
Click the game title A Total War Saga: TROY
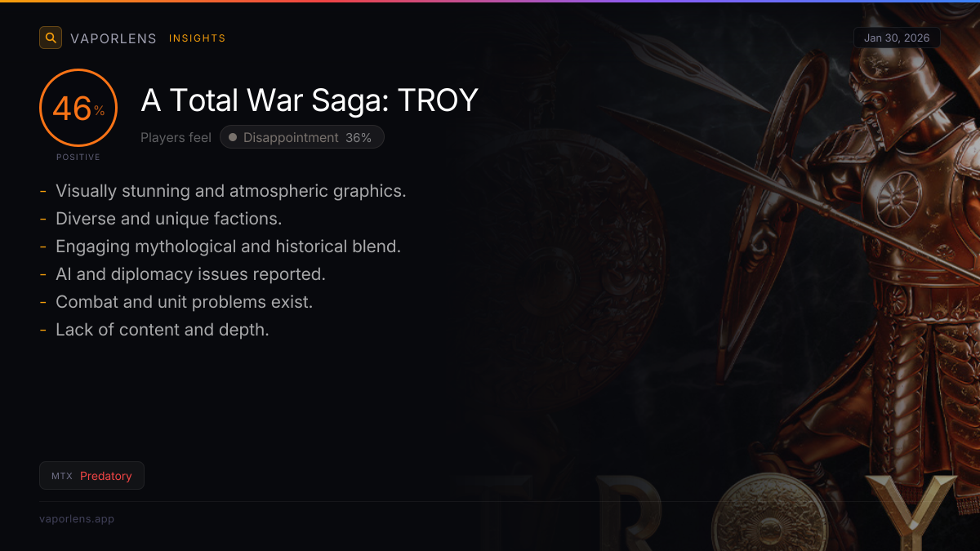coord(310,100)
